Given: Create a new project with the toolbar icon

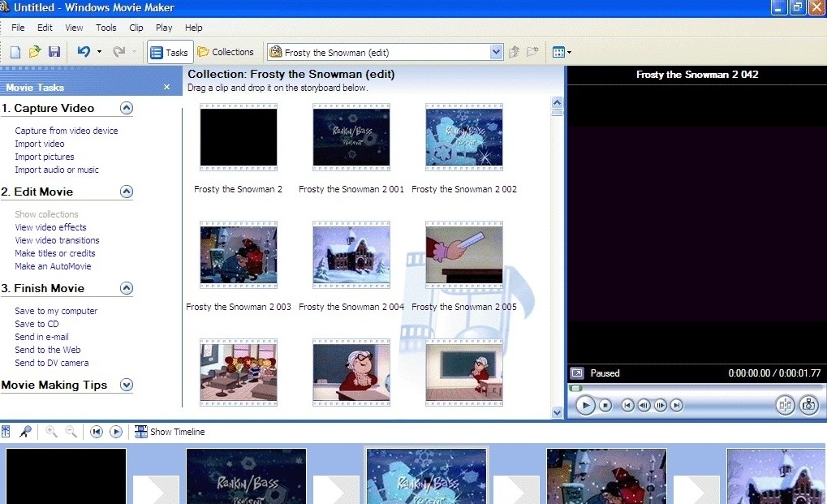Looking at the screenshot, I should pos(15,52).
